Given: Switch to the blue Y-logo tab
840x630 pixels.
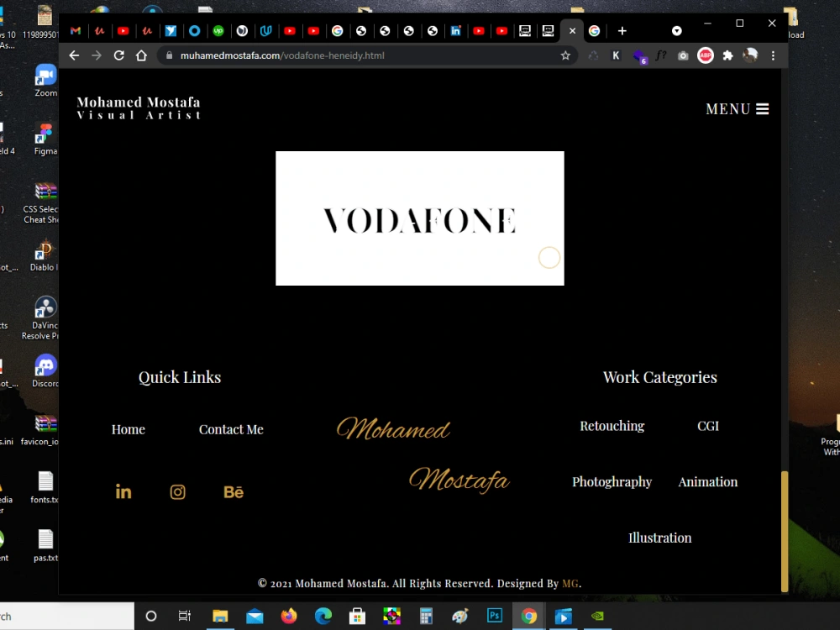Looking at the screenshot, I should click(171, 31).
